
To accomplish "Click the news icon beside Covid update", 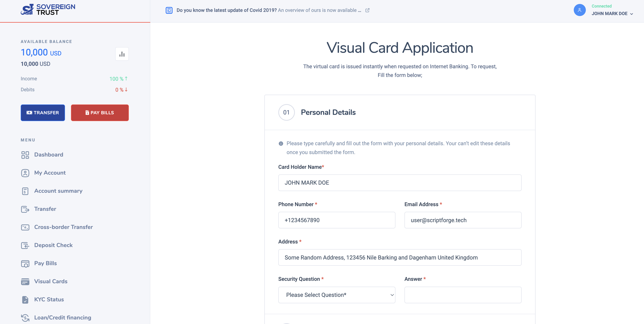I will (169, 10).
